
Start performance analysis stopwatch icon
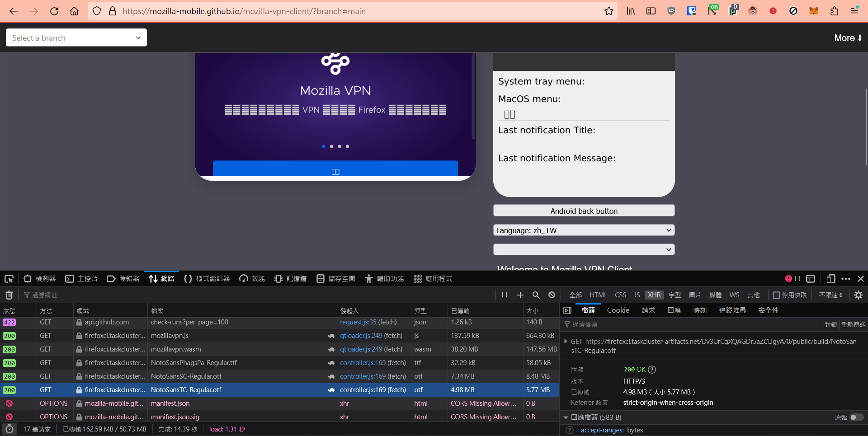point(9,429)
